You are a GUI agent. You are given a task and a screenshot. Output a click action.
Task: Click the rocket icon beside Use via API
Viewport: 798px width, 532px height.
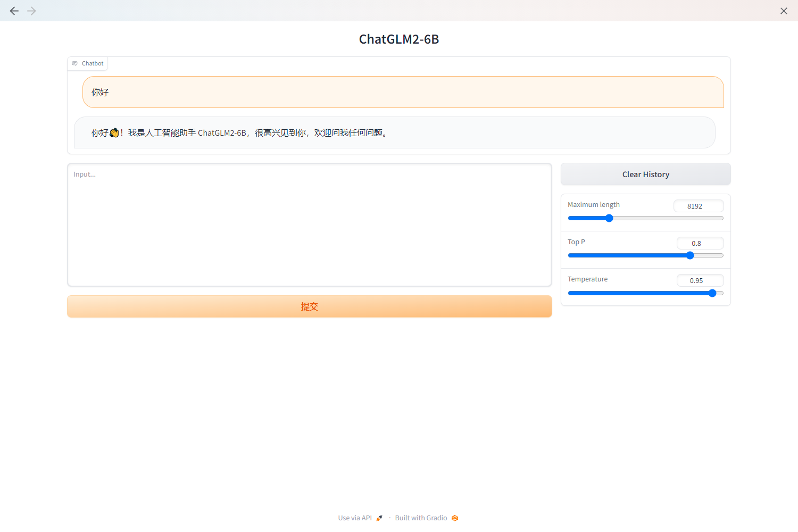(x=379, y=518)
